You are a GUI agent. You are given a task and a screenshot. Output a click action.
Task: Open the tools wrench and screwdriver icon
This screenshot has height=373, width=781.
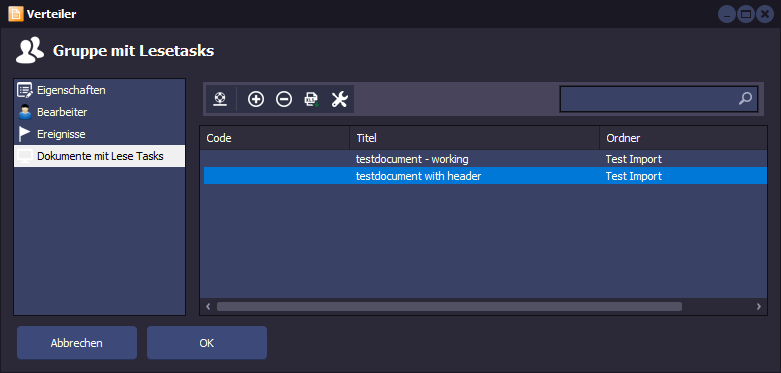(339, 99)
